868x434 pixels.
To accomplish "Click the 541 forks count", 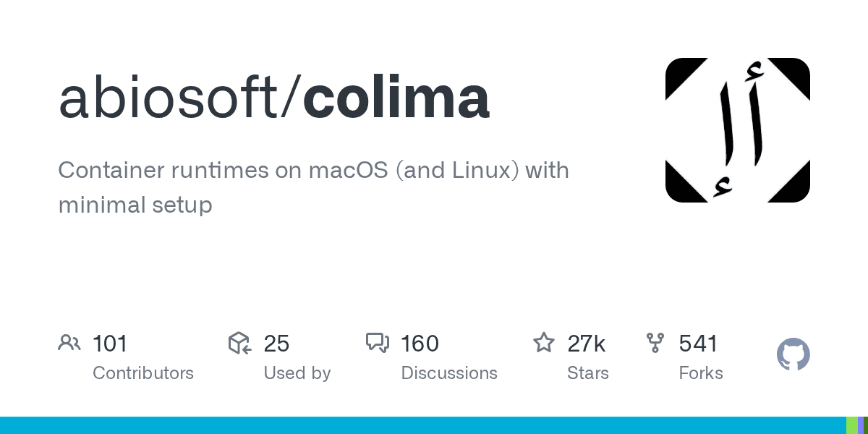I will coord(698,343).
